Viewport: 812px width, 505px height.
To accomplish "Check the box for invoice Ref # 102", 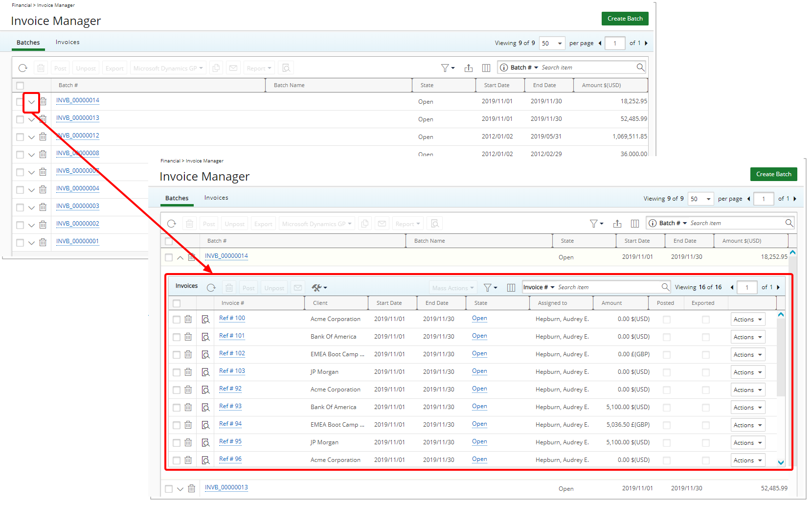I will 177,355.
